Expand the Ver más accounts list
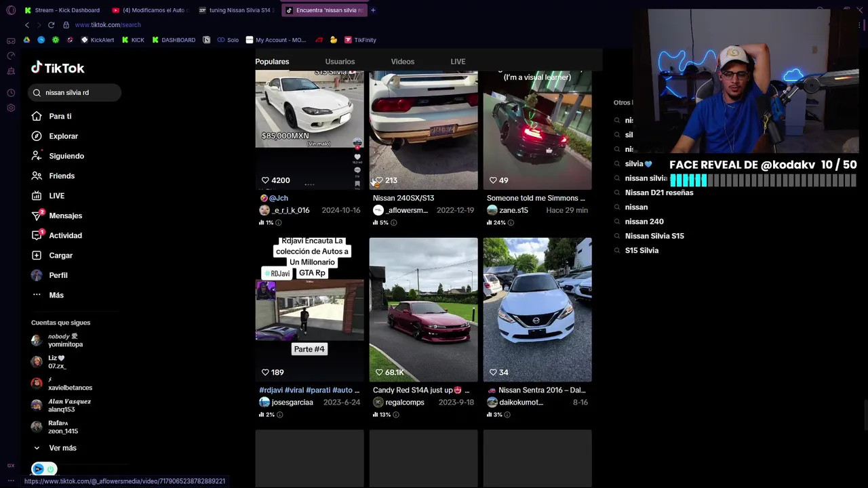This screenshot has height=488, width=868. point(56,448)
